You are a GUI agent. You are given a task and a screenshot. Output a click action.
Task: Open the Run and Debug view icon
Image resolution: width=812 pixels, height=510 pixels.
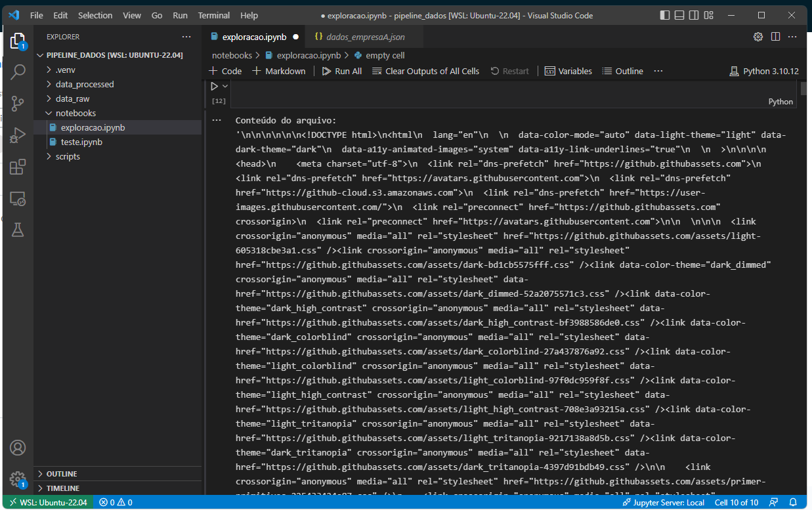pos(18,135)
